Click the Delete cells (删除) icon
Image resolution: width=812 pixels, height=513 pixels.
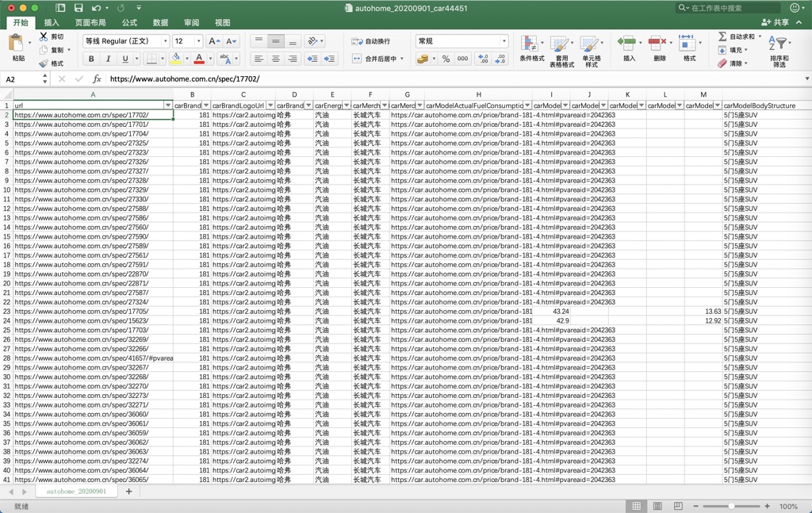(657, 43)
